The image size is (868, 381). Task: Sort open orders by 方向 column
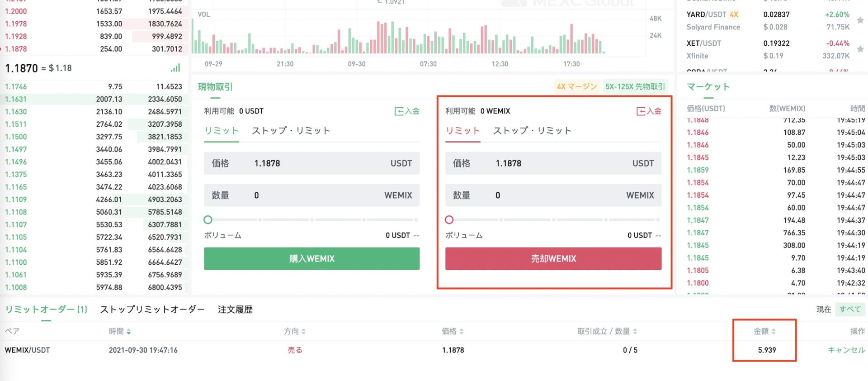[x=295, y=332]
